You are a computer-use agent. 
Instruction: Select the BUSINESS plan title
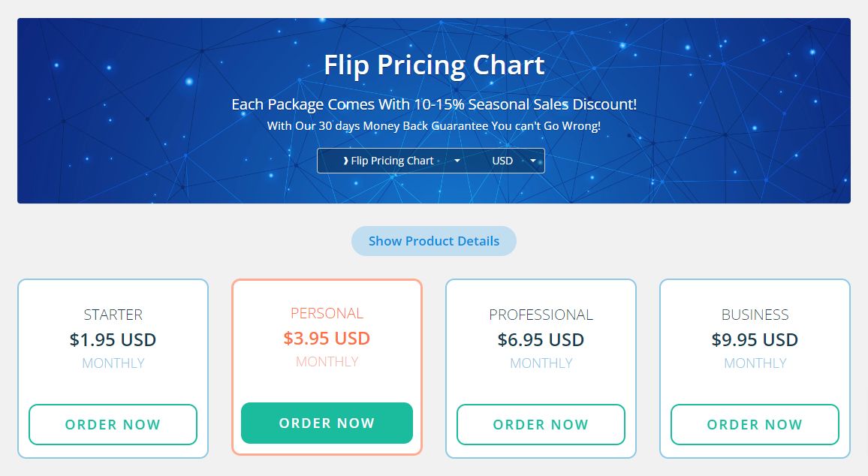pos(755,315)
